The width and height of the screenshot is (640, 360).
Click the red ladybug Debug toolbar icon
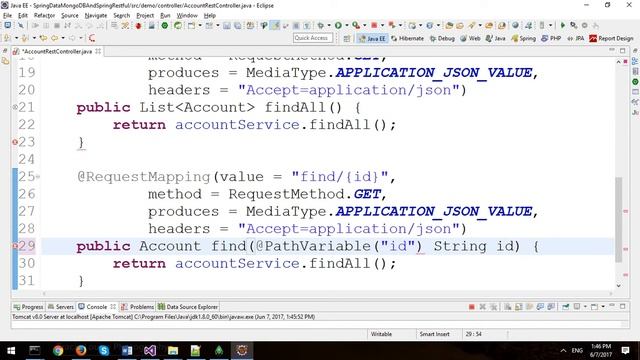click(138, 25)
